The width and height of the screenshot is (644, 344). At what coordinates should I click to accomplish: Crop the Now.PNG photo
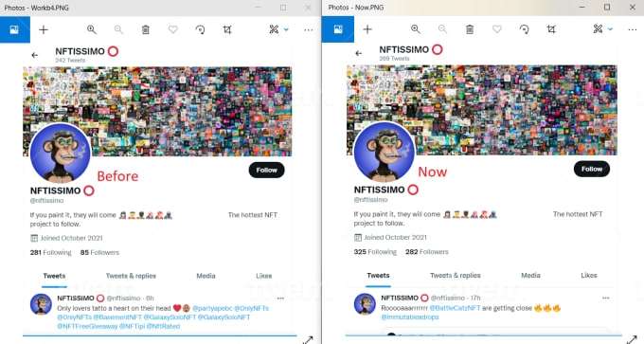coord(551,28)
